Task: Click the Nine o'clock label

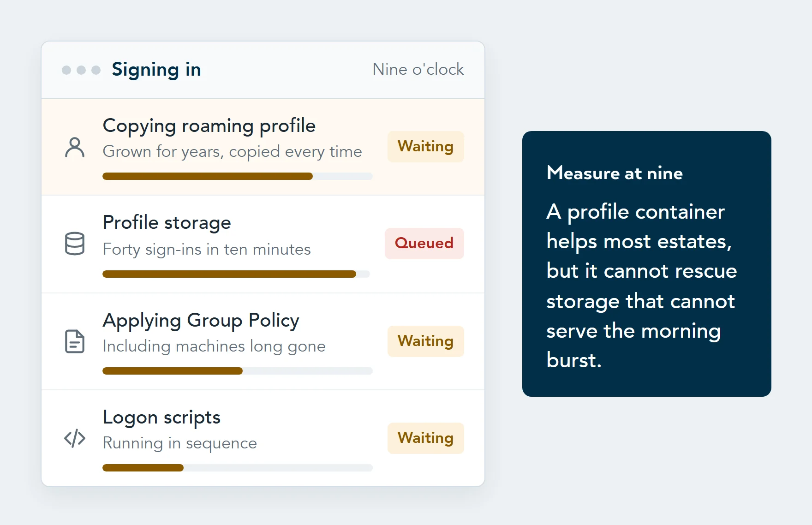Action: 418,69
